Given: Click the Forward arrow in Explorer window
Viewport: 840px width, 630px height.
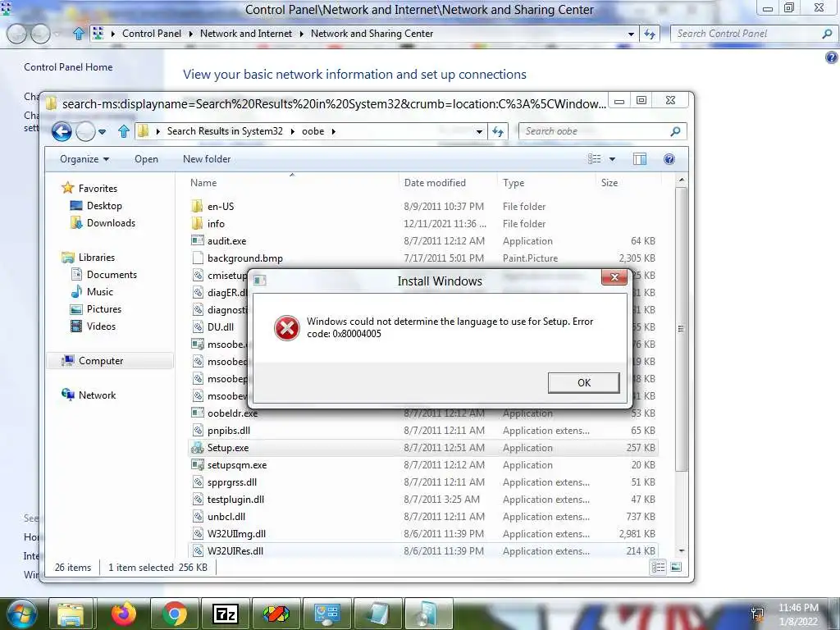Looking at the screenshot, I should (x=85, y=131).
